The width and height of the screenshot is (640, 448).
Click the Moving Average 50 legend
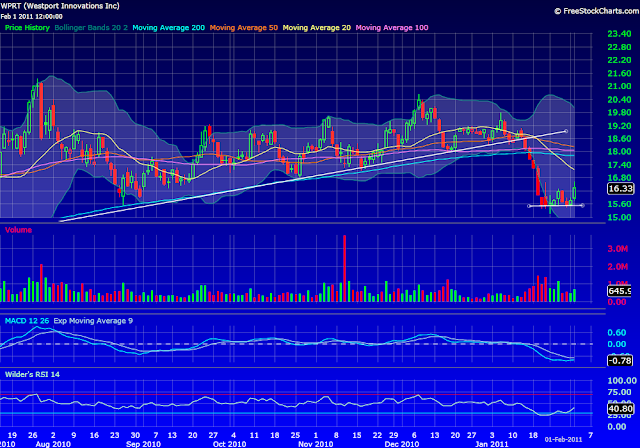[244, 28]
